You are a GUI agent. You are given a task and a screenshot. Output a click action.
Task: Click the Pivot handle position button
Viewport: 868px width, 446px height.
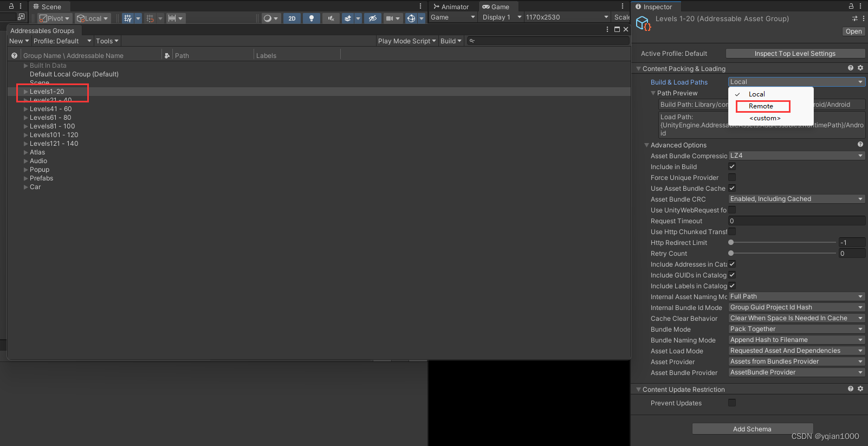55,18
